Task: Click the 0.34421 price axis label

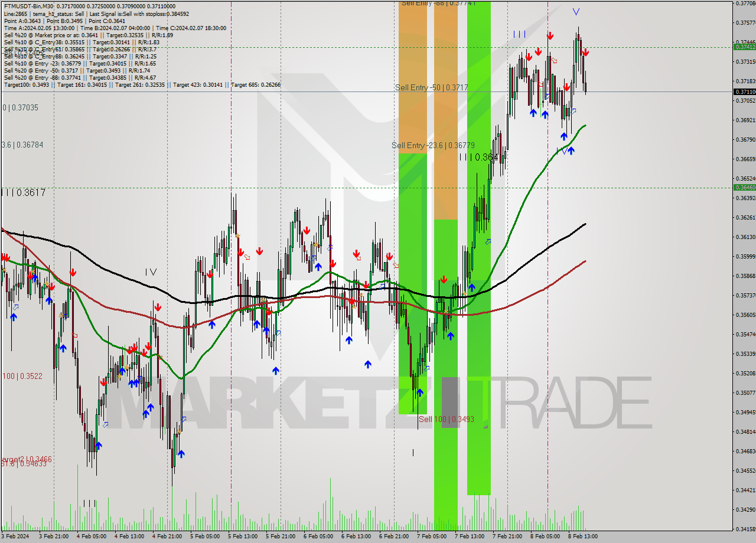Action: click(746, 490)
